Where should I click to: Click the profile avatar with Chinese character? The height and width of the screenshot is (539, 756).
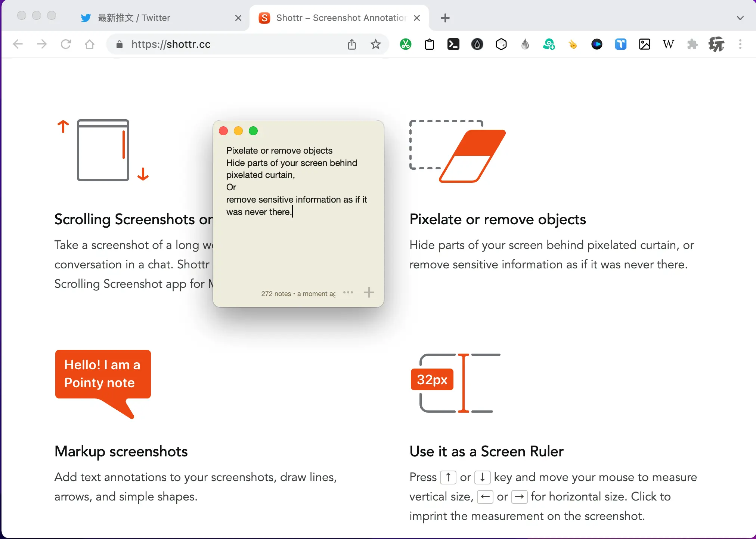(x=716, y=44)
